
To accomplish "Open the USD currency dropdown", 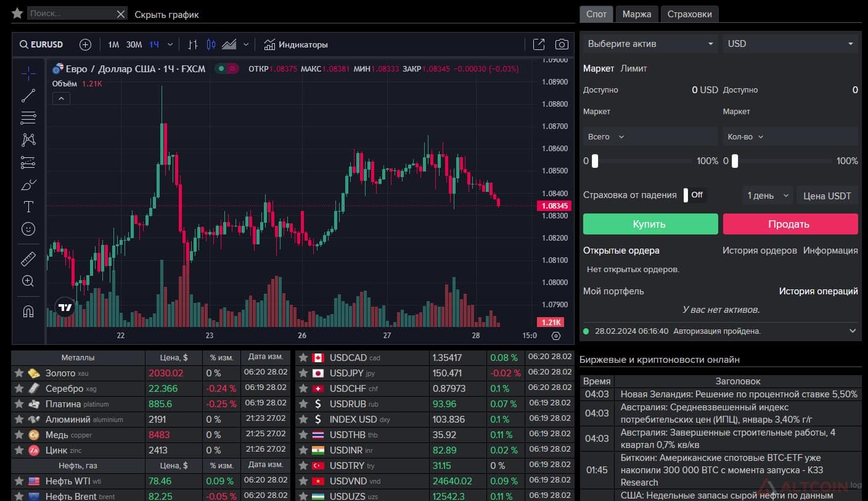I will [x=791, y=44].
